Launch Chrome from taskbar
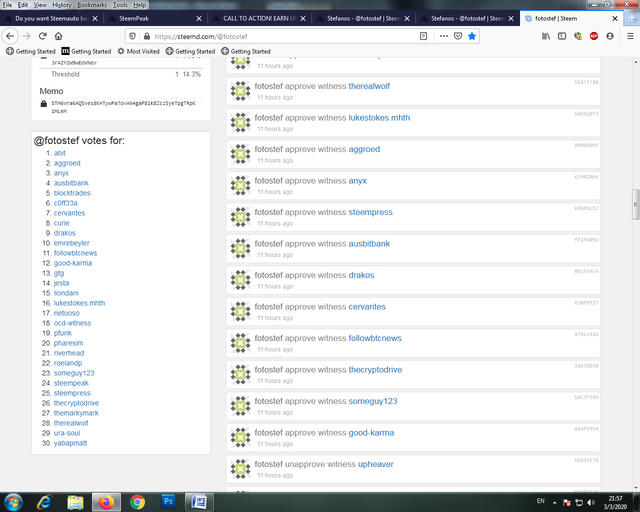Image resolution: width=640 pixels, height=512 pixels. coord(138,502)
